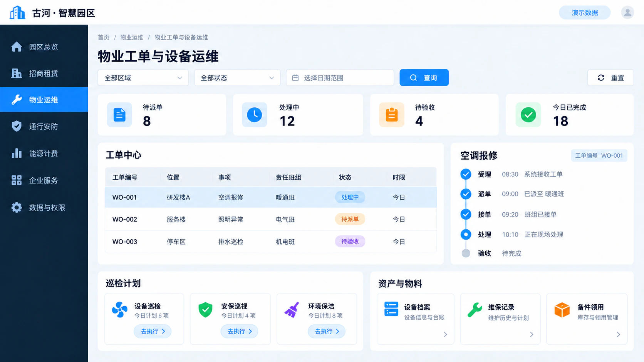Open 招商租赁 sidebar menu

(44, 73)
